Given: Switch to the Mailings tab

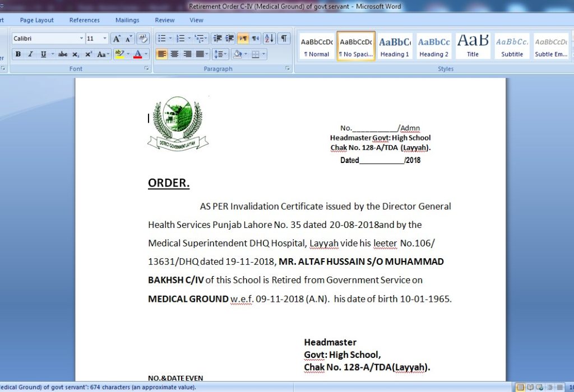Looking at the screenshot, I should click(127, 20).
